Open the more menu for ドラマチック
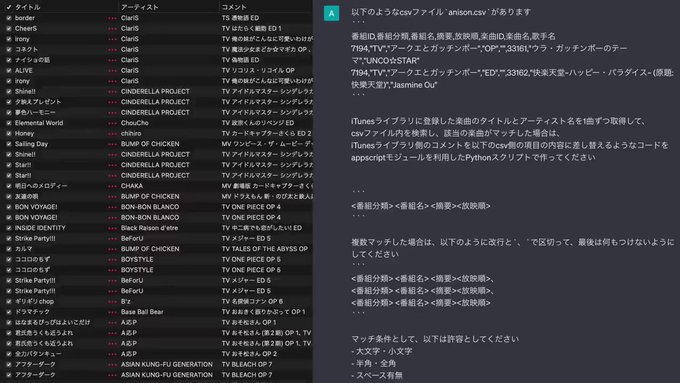Screen dimensions: 680x383 112,312
